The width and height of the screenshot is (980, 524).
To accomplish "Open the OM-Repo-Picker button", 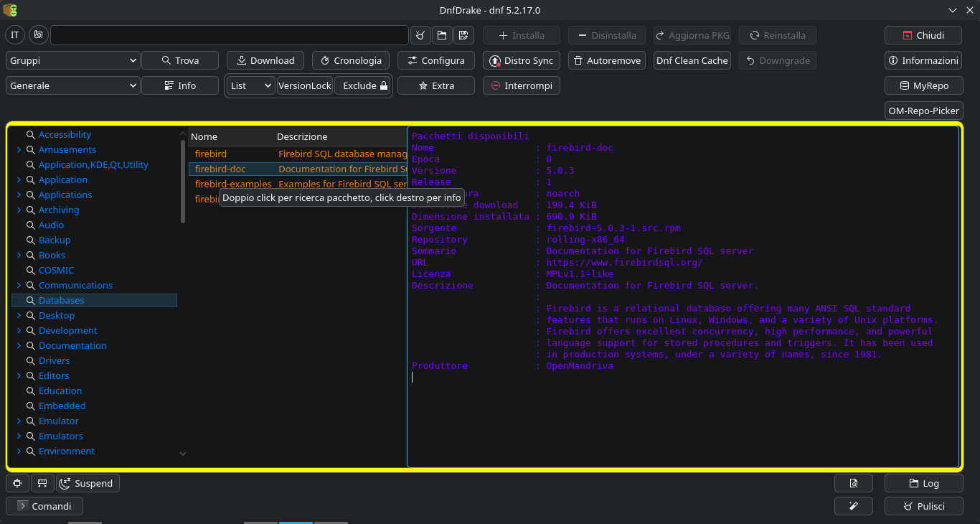I will (x=923, y=111).
